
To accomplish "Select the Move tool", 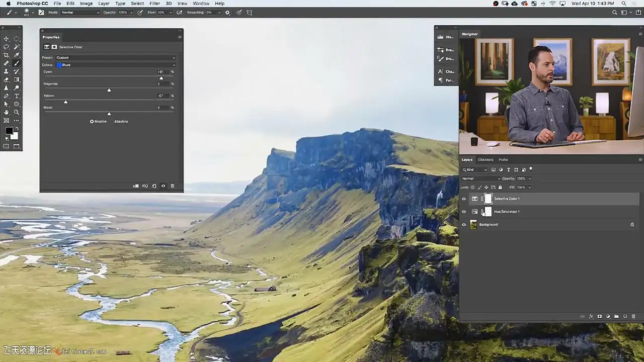I will 7,39.
